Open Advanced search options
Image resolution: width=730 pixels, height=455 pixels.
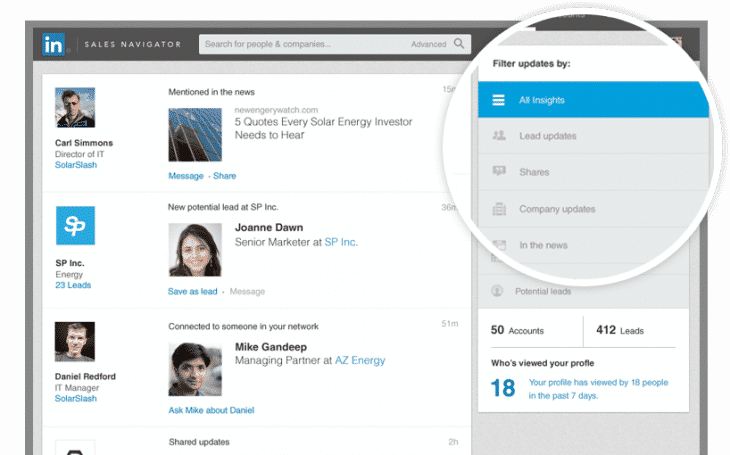point(428,44)
